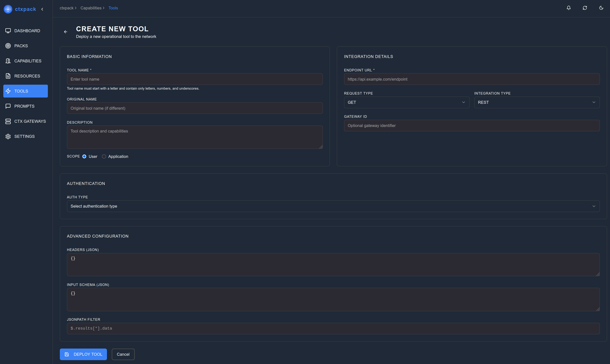The width and height of the screenshot is (610, 364).
Task: Focus the Endpoint URL field
Action: click(x=472, y=79)
